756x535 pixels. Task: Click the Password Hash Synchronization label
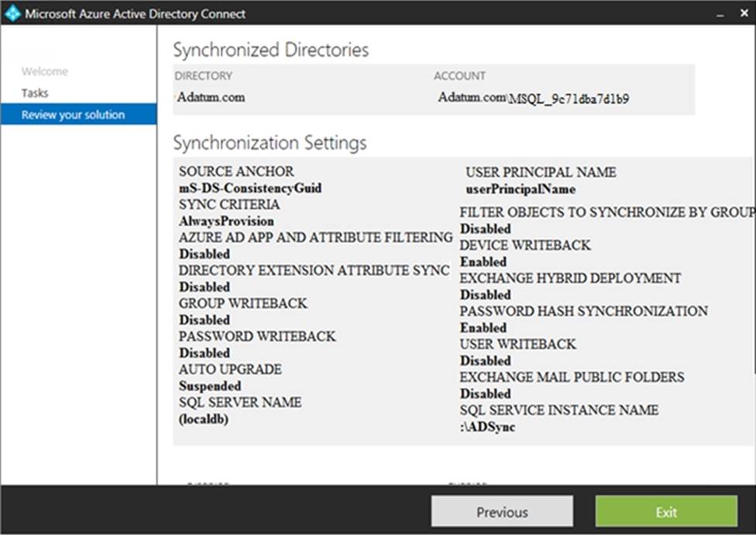(x=583, y=311)
